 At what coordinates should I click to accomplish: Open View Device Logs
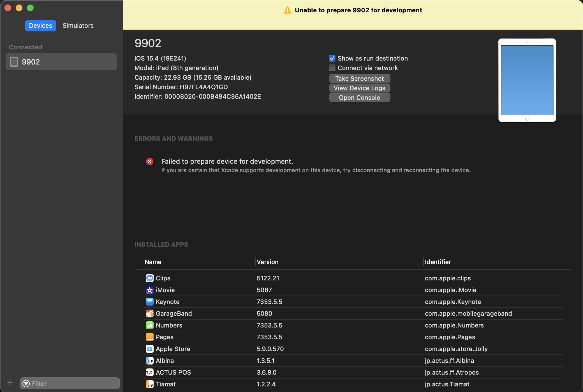[360, 88]
